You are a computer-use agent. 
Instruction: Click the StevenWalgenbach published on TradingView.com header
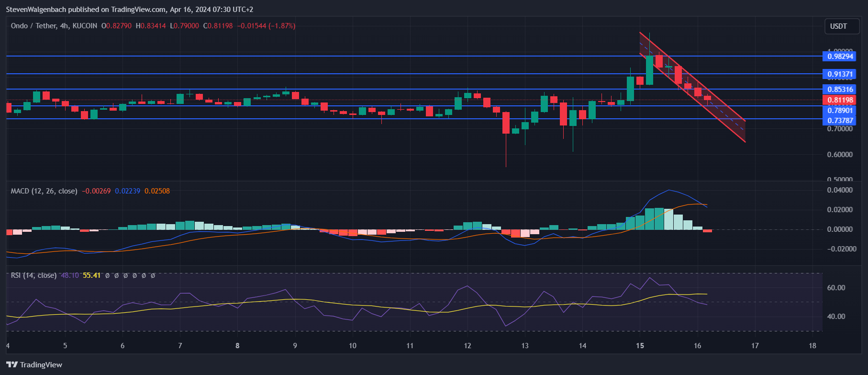[x=129, y=10]
